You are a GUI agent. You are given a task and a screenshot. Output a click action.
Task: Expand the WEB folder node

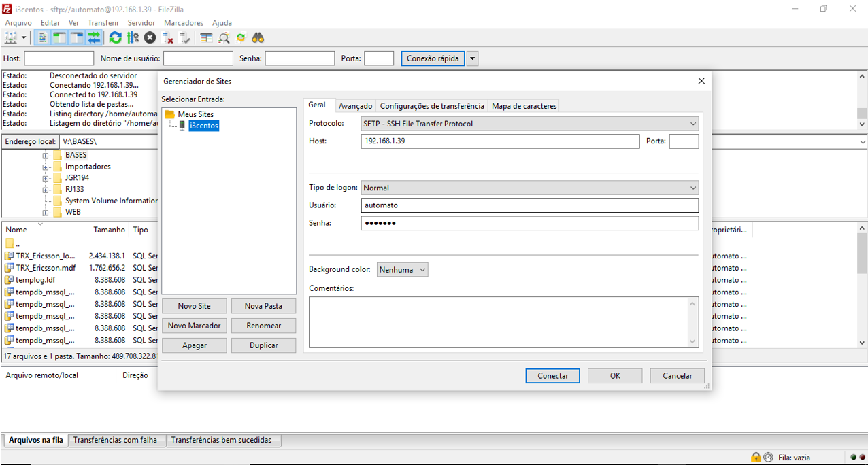[46, 213]
